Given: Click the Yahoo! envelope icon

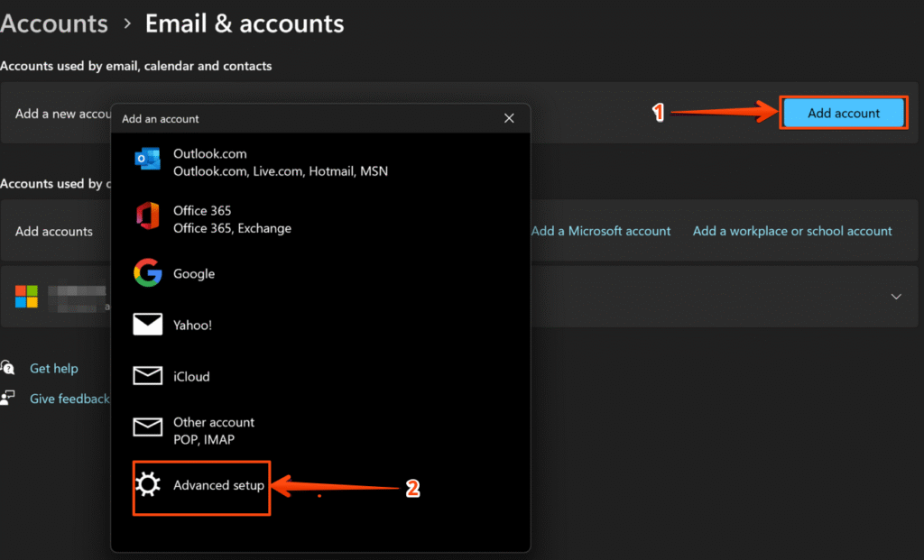Looking at the screenshot, I should click(147, 324).
